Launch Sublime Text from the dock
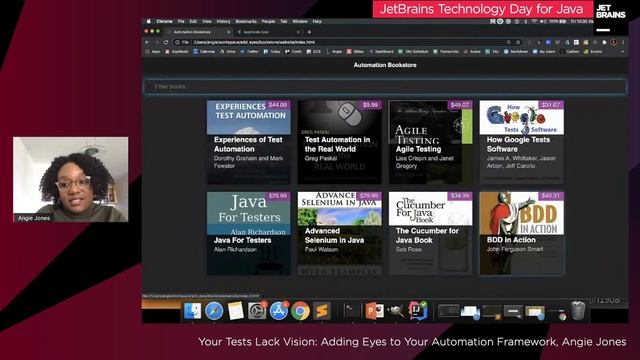Image resolution: width=640 pixels, height=360 pixels. click(322, 311)
